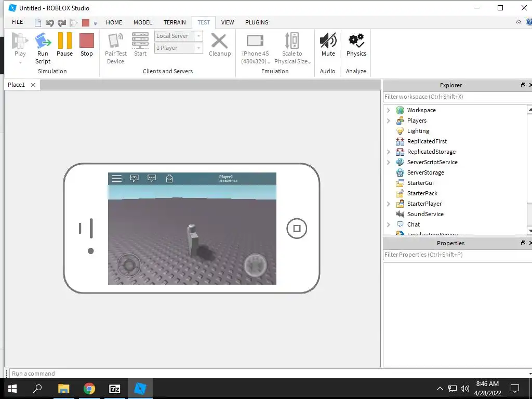The height and width of the screenshot is (399, 532).
Task: Expand the ReplicatedStorage tree node
Action: [x=389, y=152]
